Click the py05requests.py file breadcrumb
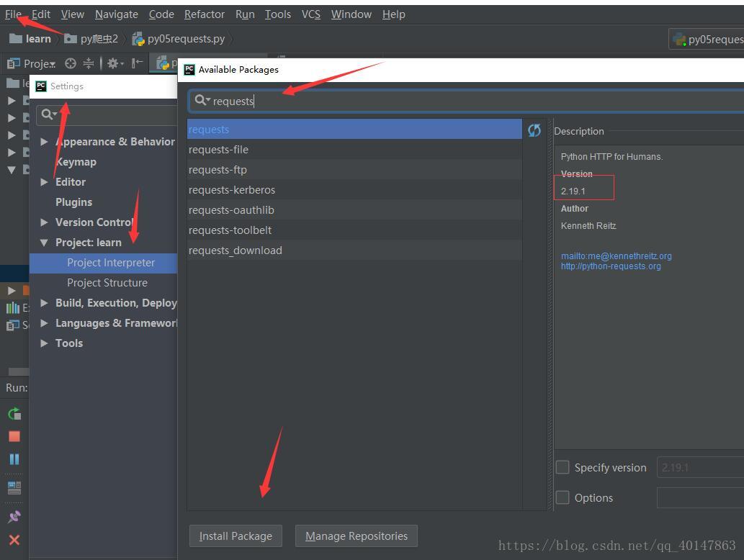Viewport: 744px width, 560px height. 179,39
